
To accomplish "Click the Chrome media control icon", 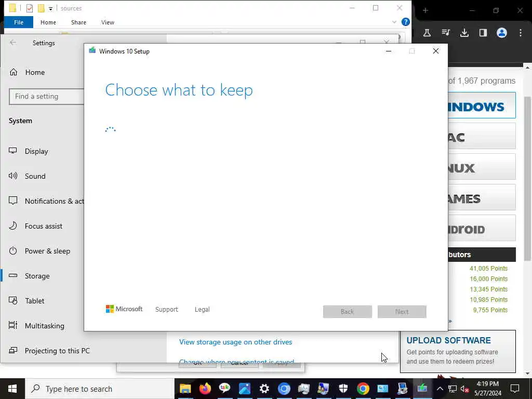I will pos(446,33).
